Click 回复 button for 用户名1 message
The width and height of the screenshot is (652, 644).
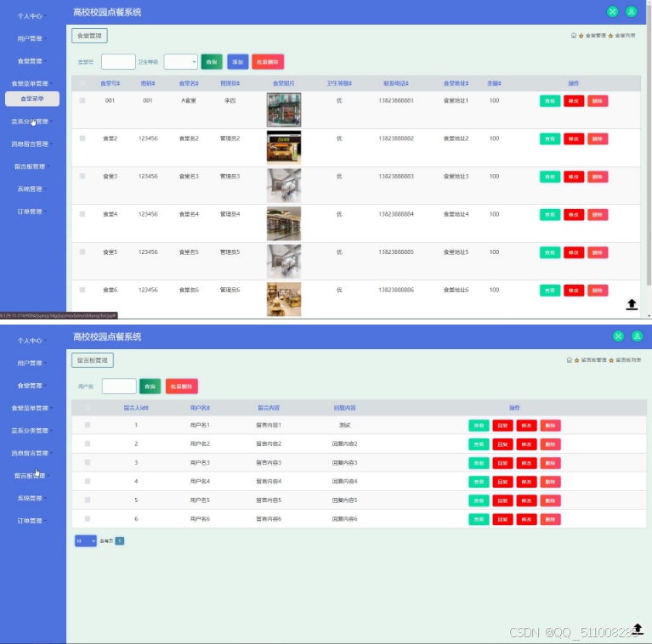[502, 426]
